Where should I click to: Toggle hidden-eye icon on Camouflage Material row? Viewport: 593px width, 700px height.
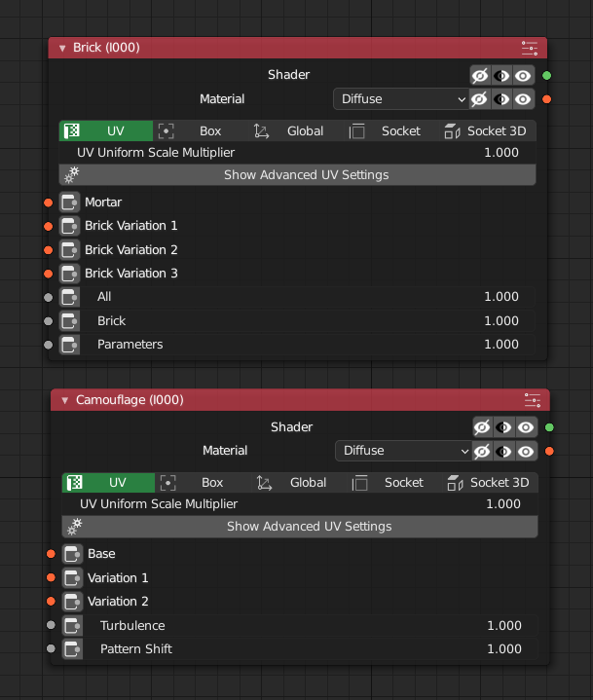tap(483, 452)
